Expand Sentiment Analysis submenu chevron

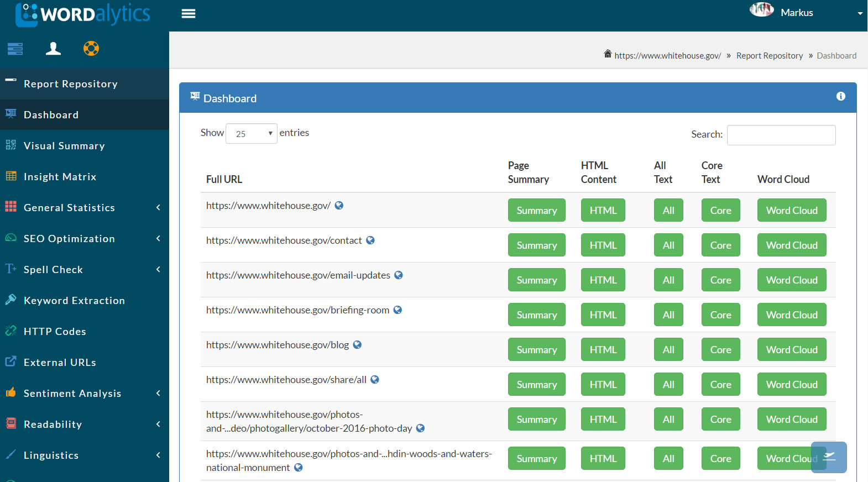pyautogui.click(x=158, y=393)
